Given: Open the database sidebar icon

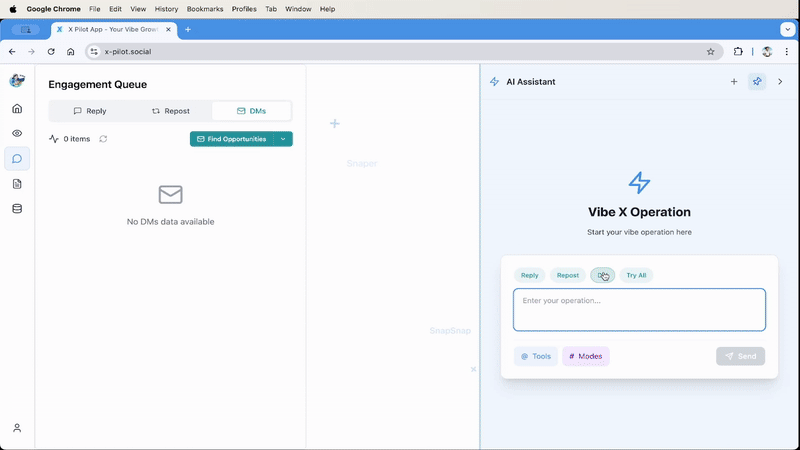Looking at the screenshot, I should click(17, 209).
